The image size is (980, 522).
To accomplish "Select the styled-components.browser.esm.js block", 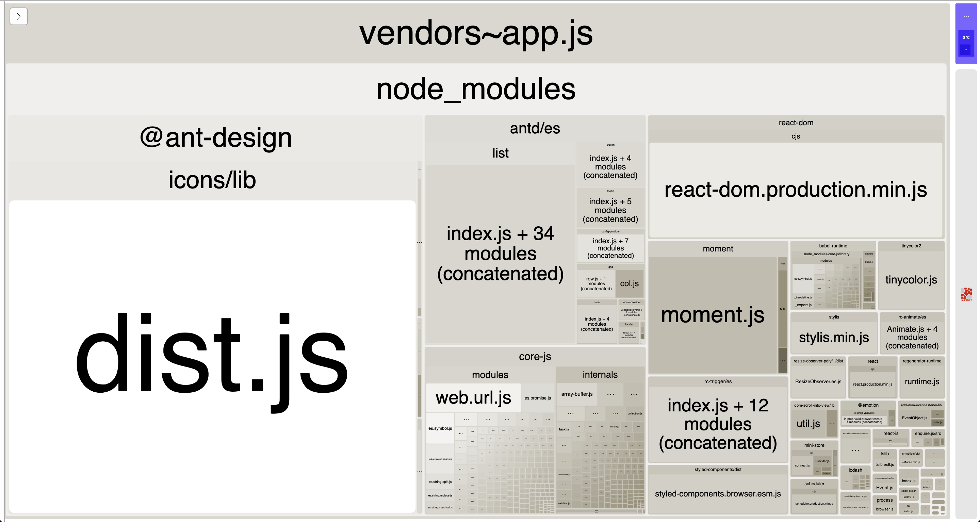I will click(x=718, y=493).
